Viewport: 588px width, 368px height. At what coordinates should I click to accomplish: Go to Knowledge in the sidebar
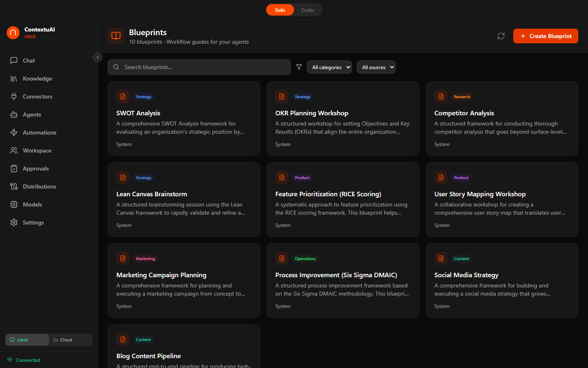pyautogui.click(x=49, y=79)
